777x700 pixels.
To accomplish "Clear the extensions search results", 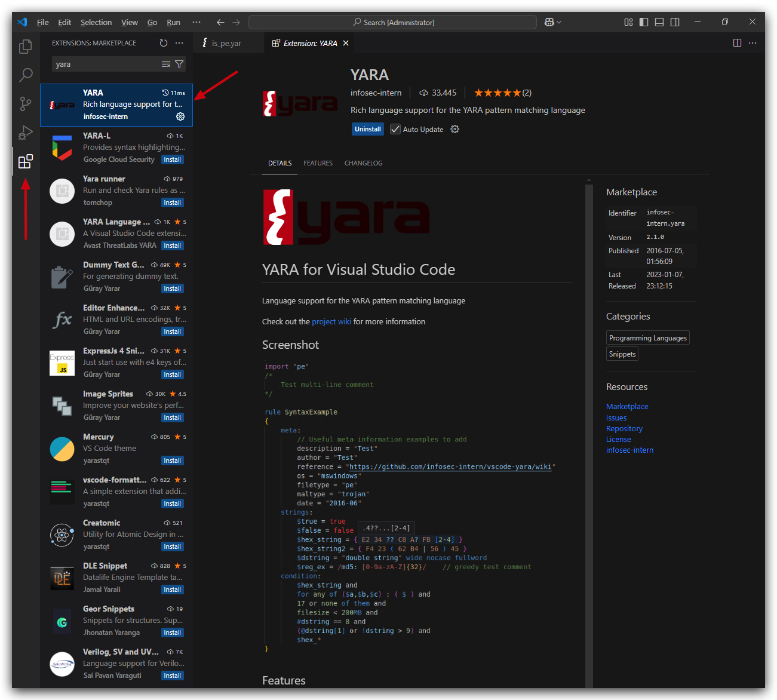I will pyautogui.click(x=166, y=64).
